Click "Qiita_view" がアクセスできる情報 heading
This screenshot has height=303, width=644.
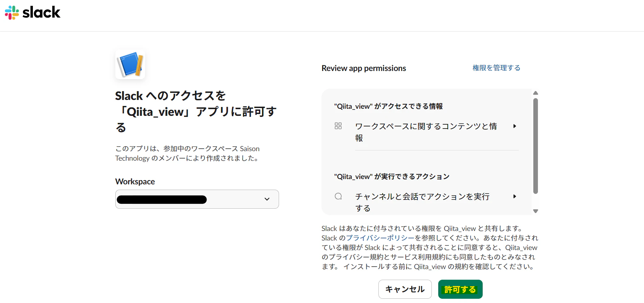click(388, 106)
